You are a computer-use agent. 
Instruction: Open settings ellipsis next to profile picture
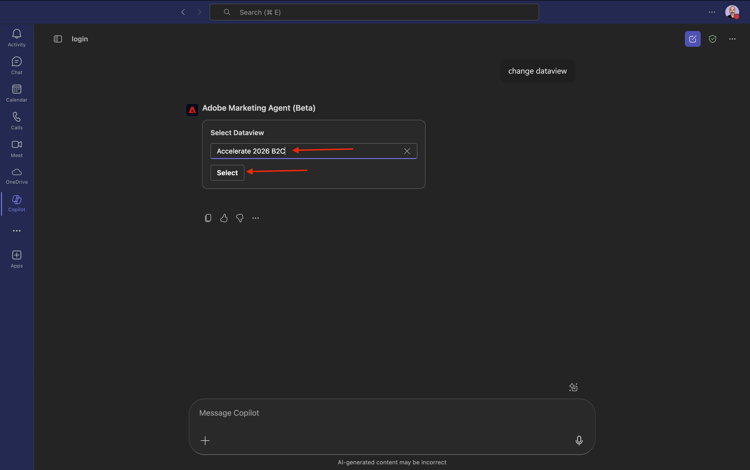tap(712, 12)
